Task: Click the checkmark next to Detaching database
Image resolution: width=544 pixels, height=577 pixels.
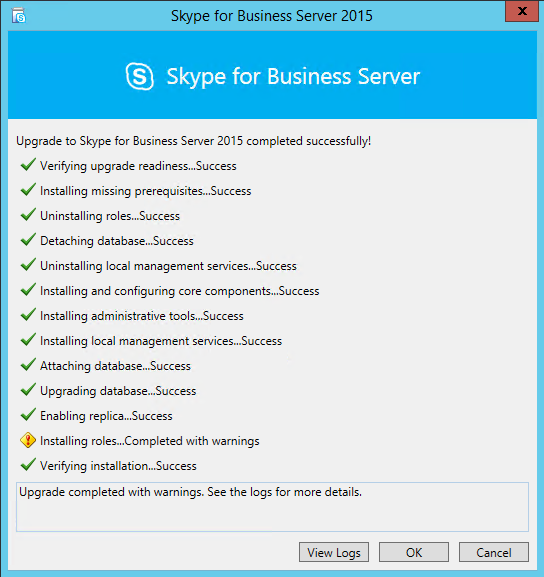Action: (28, 240)
